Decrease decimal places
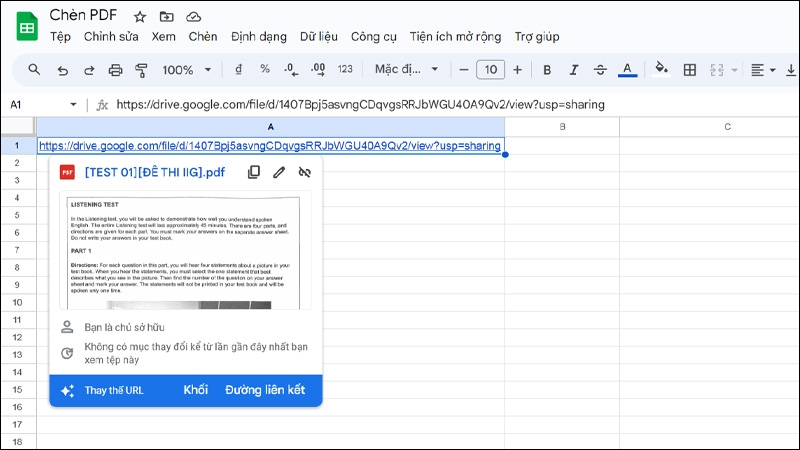This screenshot has width=800, height=450. tap(291, 69)
